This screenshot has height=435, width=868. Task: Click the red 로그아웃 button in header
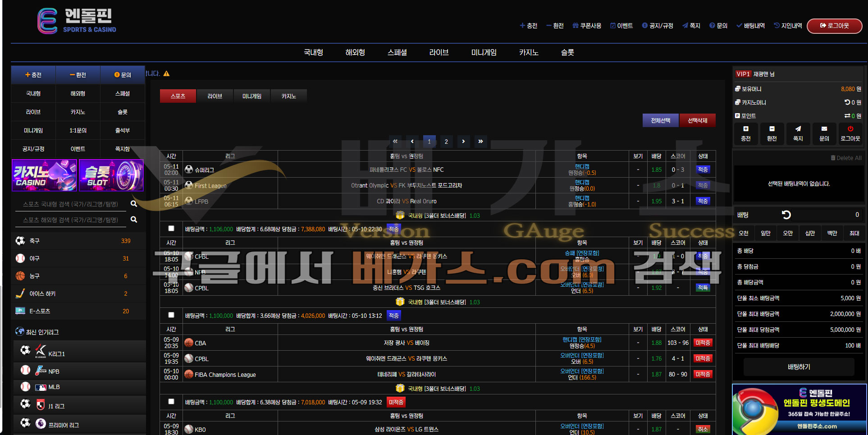pos(834,26)
